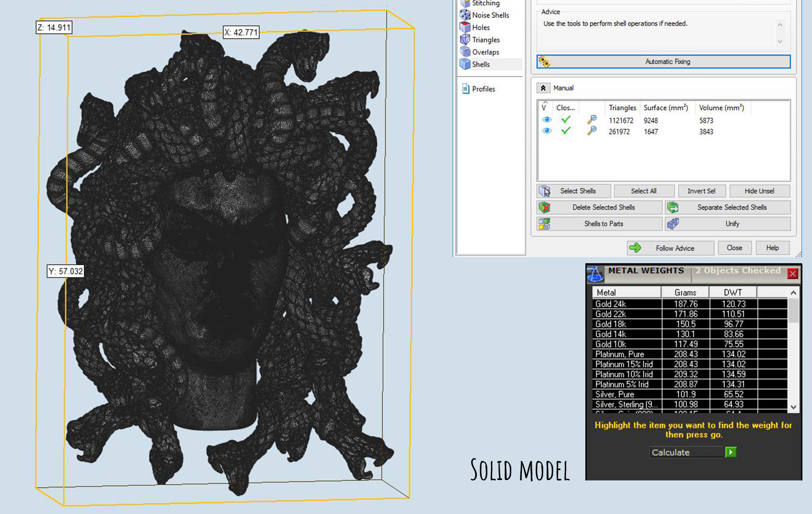The width and height of the screenshot is (812, 514).
Task: Zoom to the 261972-triangle shell magnifier
Action: 592,131
